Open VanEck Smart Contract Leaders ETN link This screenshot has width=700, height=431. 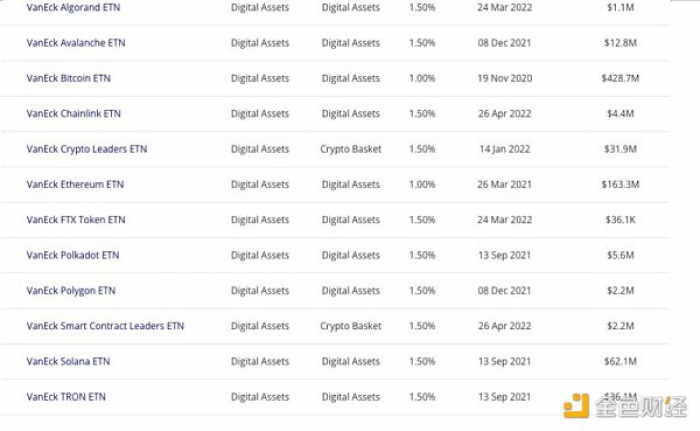tap(105, 326)
